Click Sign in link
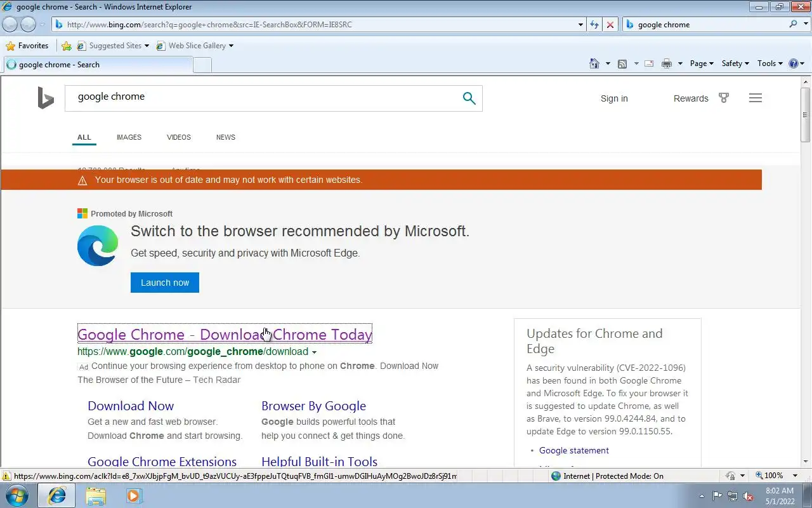The image size is (812, 508). pyautogui.click(x=614, y=98)
